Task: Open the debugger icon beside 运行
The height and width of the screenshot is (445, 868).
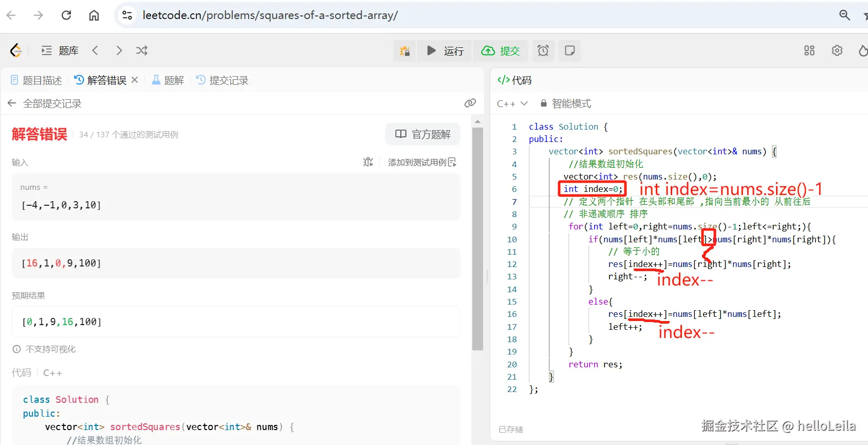Action: pos(405,51)
